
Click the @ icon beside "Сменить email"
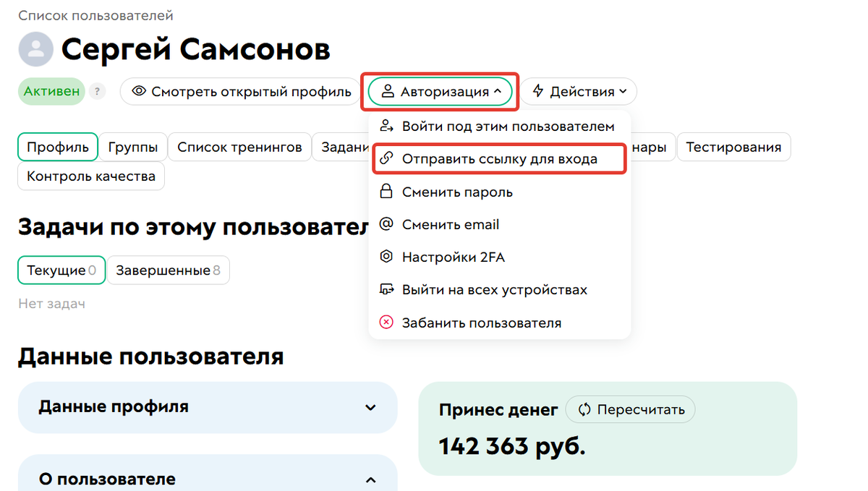point(387,224)
